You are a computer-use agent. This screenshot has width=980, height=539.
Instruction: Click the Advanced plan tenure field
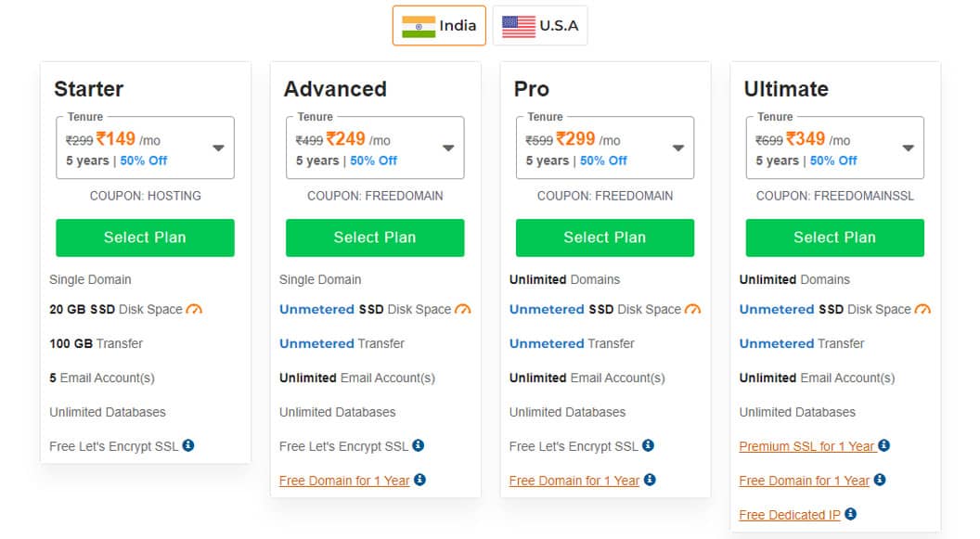click(375, 147)
